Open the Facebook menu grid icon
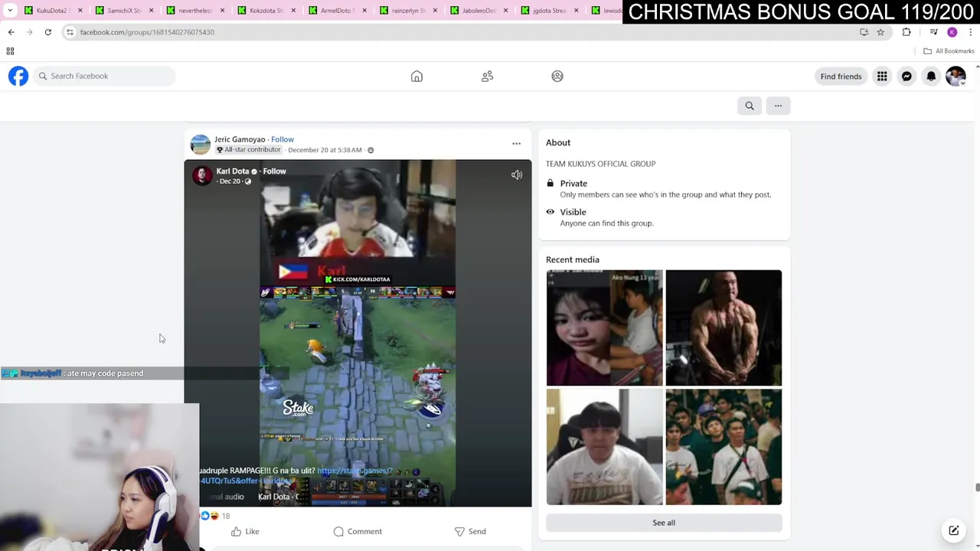The image size is (980, 551). coord(882,76)
